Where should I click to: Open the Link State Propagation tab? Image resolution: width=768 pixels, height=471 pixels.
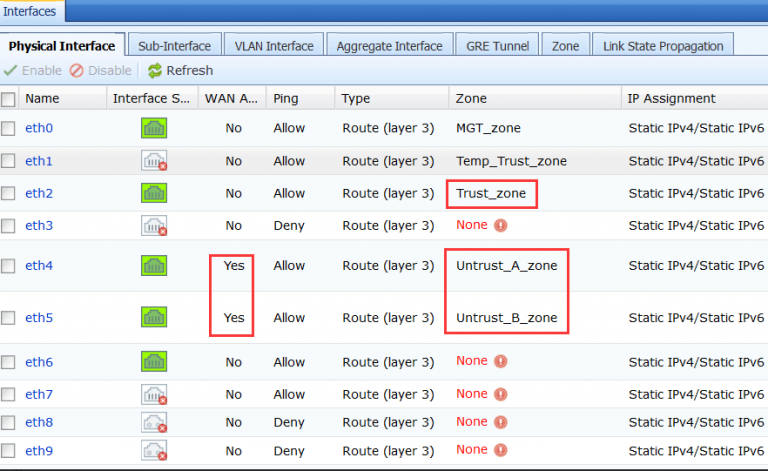[x=662, y=46]
